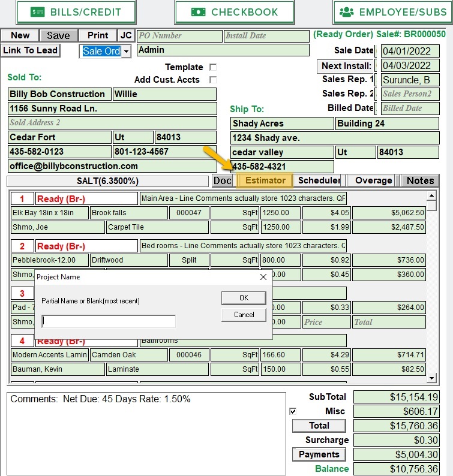The height and width of the screenshot is (476, 453).
Task: Click Link To Lead button
Action: coord(30,50)
